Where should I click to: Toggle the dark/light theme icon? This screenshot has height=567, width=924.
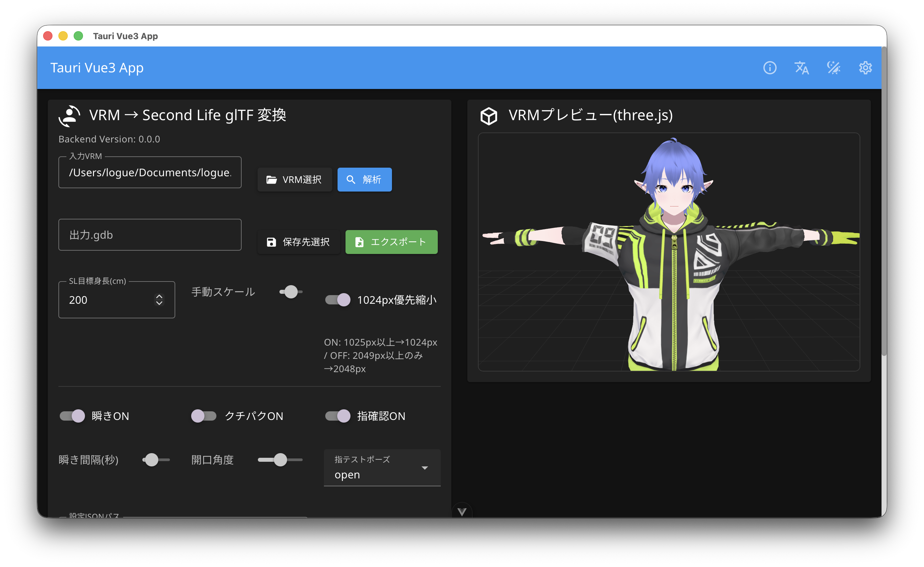pos(833,68)
